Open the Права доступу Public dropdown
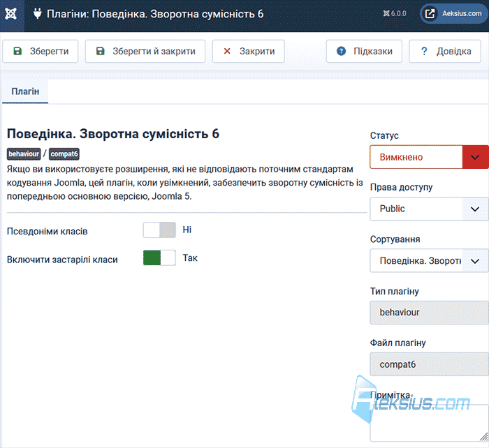 pyautogui.click(x=429, y=209)
